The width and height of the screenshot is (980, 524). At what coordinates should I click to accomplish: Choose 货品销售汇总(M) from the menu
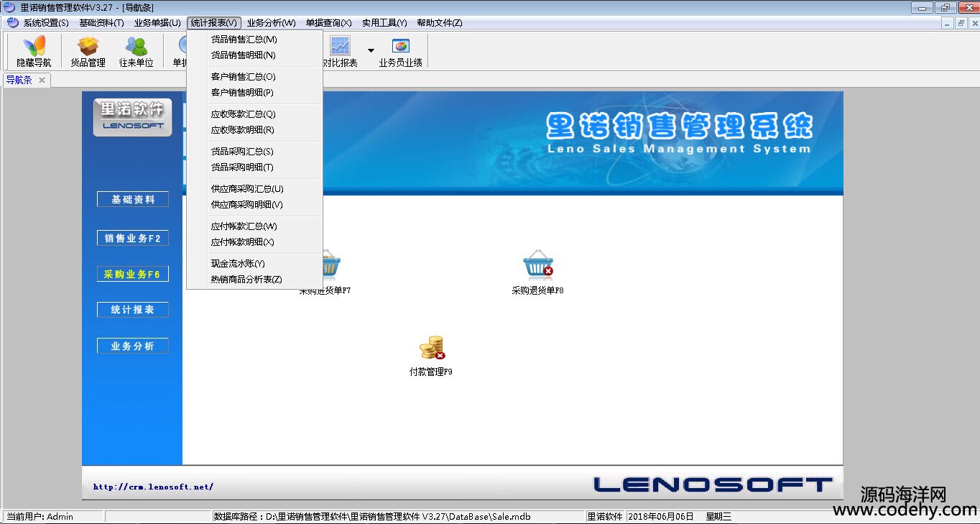(x=254, y=40)
